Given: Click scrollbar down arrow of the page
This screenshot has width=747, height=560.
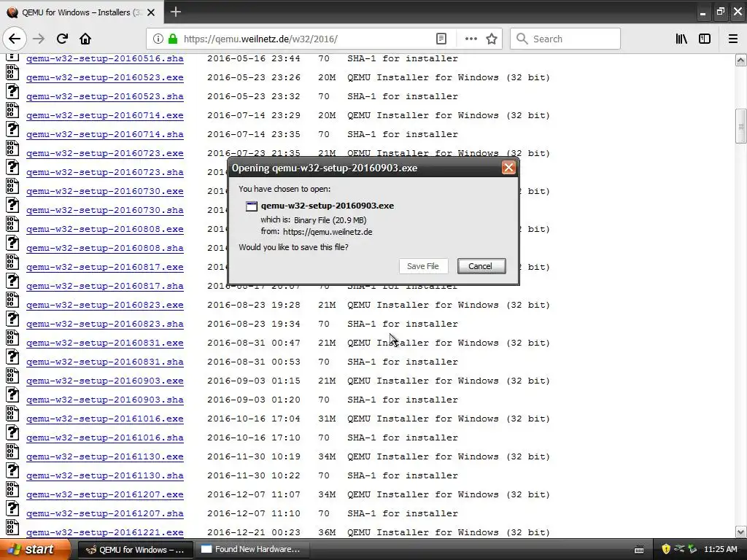Looking at the screenshot, I should click(740, 532).
